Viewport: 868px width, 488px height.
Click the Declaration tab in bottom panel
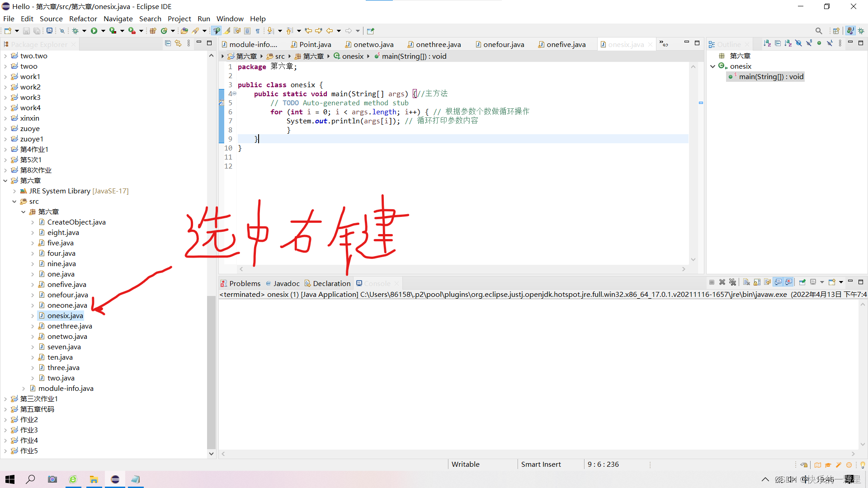pos(330,283)
